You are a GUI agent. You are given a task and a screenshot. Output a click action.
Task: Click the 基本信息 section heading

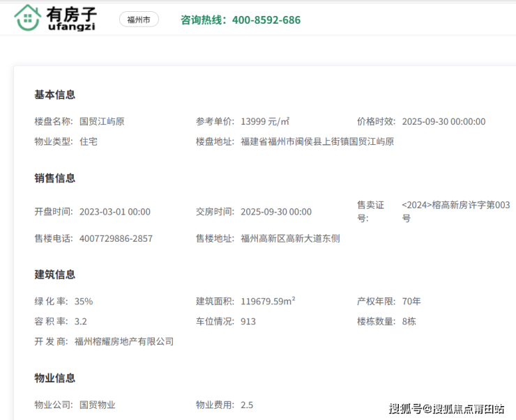point(55,95)
